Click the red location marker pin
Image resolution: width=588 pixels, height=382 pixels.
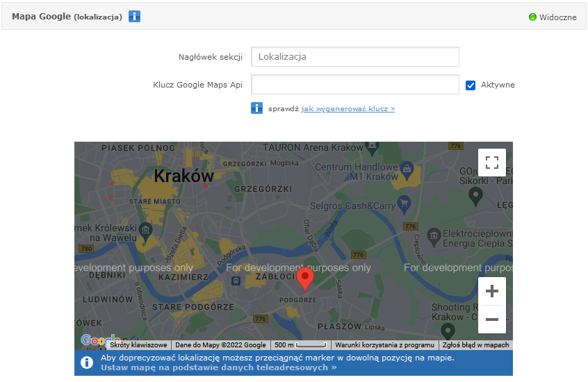305,279
